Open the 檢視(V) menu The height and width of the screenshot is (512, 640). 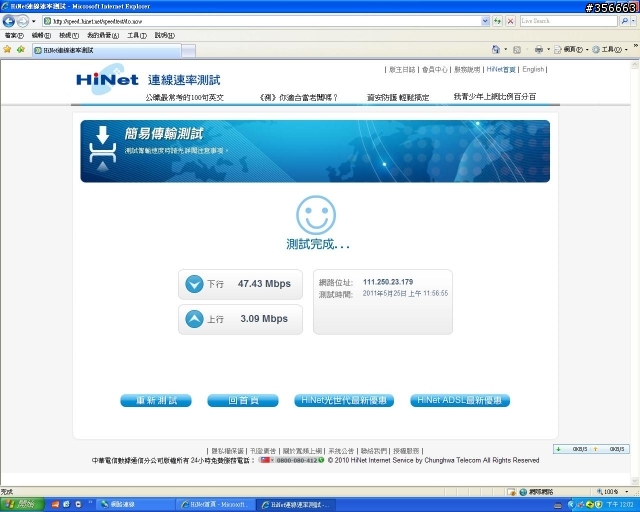[x=69, y=36]
